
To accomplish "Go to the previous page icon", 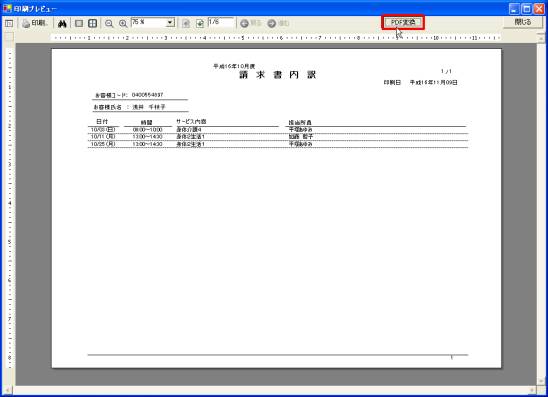I will [x=186, y=23].
